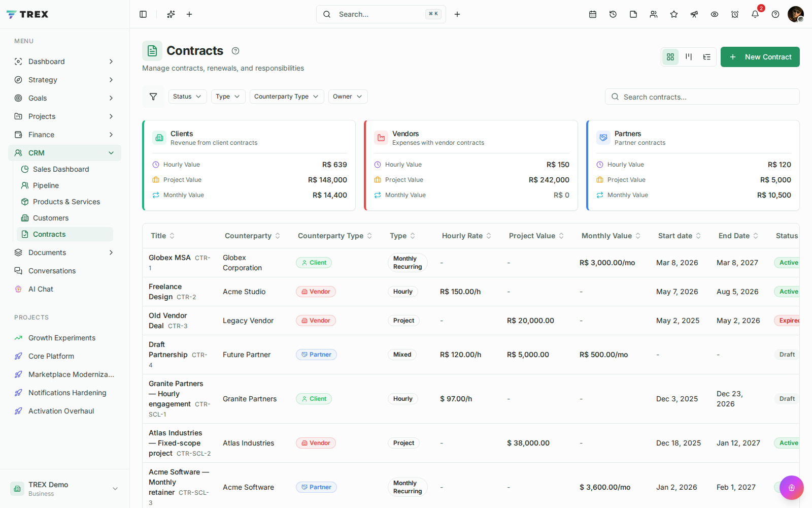Click the New Contract button
Image resolution: width=812 pixels, height=508 pixels.
[760, 57]
